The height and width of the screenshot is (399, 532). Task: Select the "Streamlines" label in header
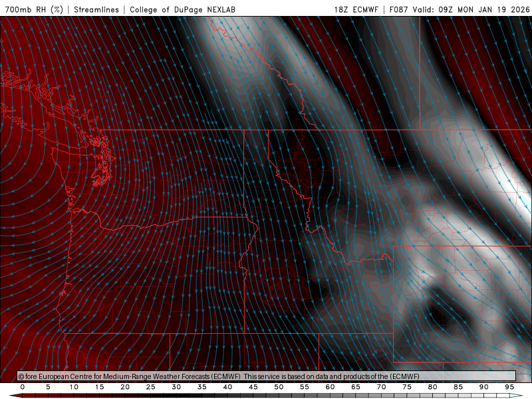(96, 9)
